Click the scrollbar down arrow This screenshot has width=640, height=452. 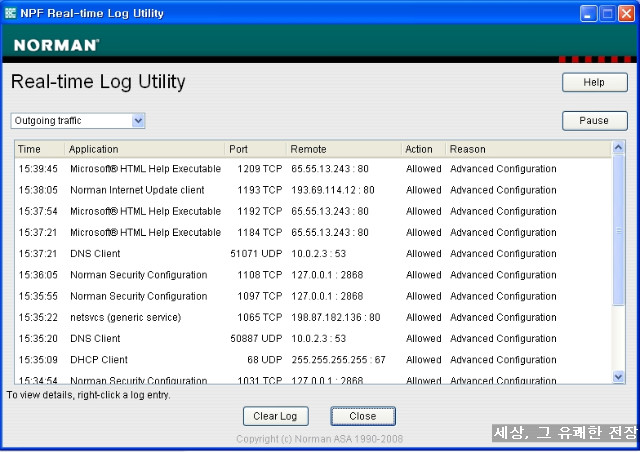point(618,376)
